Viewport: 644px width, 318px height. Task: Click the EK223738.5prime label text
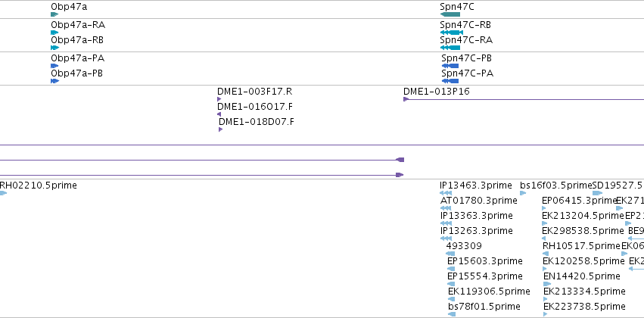click(x=584, y=306)
